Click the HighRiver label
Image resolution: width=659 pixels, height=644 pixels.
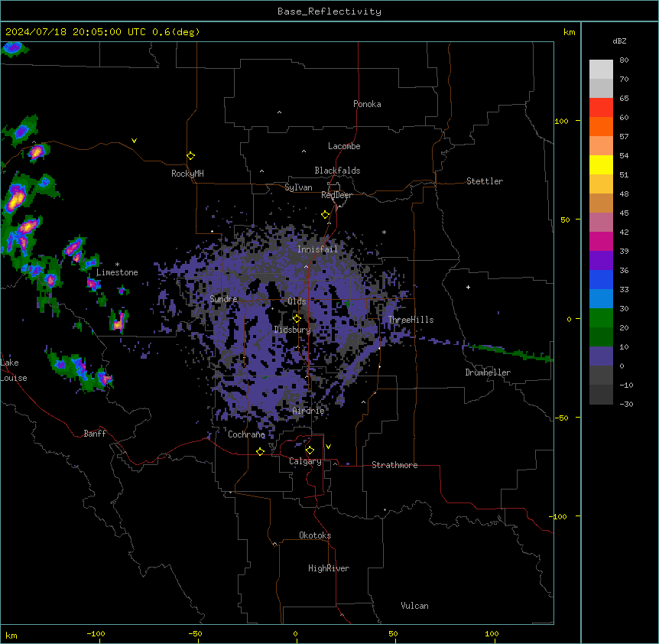329,568
